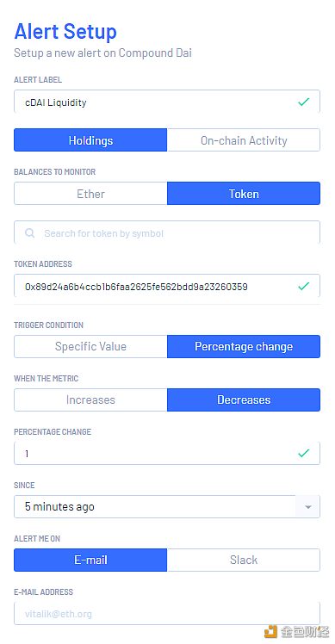Choose E-mail alert method
This screenshot has width=335, height=644.
click(90, 560)
